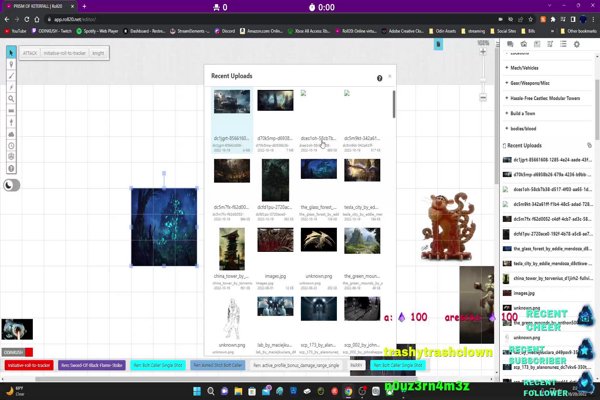Select the d70k5mp thumbnail in Recent Uploads dialog
Image resolution: width=600 pixels, height=400 pixels.
[276, 100]
